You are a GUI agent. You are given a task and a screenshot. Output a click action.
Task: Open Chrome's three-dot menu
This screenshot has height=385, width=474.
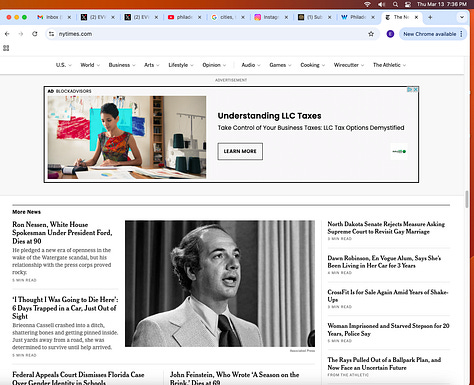[461, 34]
